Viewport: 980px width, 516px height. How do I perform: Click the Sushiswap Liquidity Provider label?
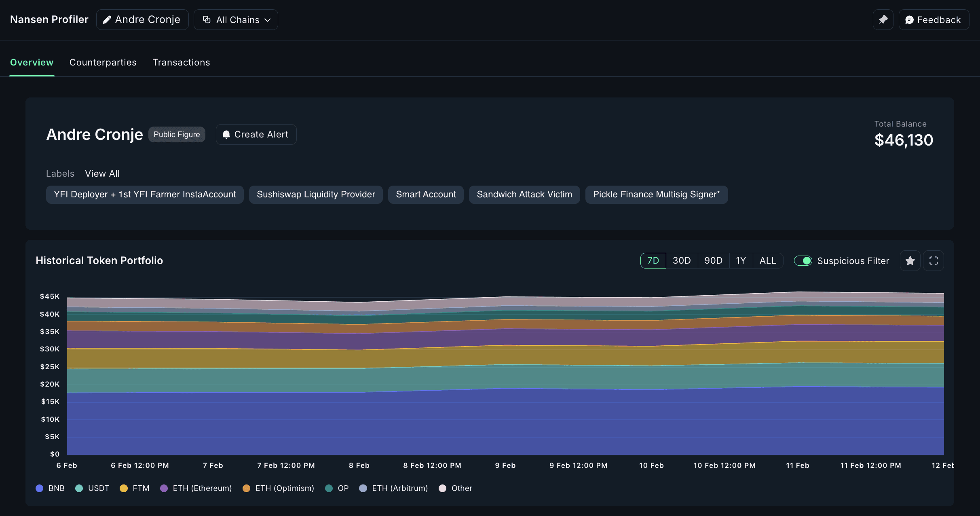point(316,195)
